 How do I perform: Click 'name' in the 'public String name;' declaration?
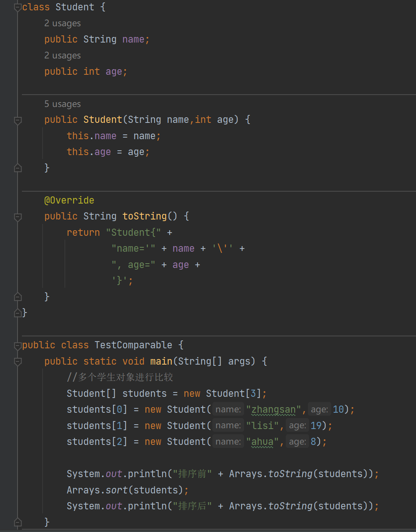tap(133, 39)
